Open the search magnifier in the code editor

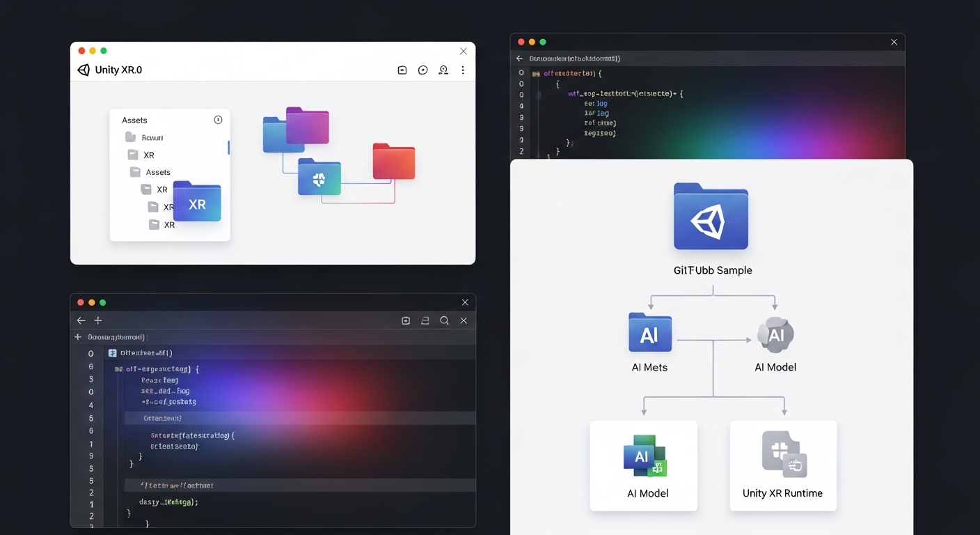coord(444,320)
